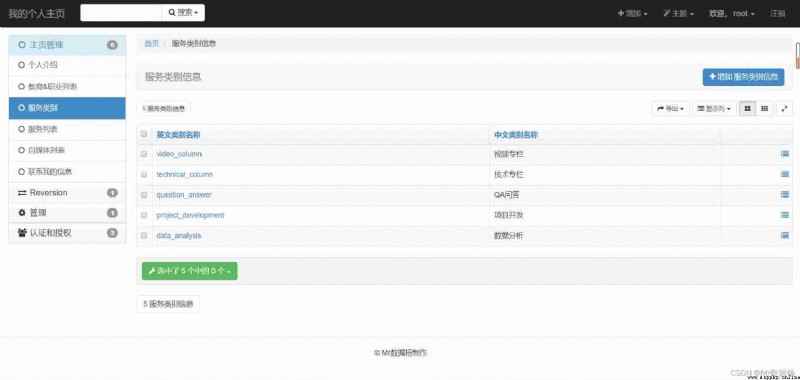Open details icon for video_column row
The width and height of the screenshot is (800, 380).
pos(785,154)
